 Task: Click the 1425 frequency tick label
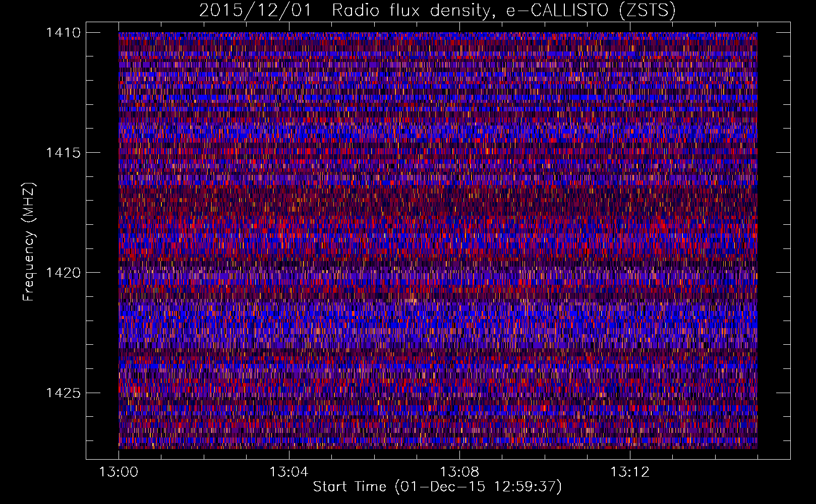[x=63, y=393]
